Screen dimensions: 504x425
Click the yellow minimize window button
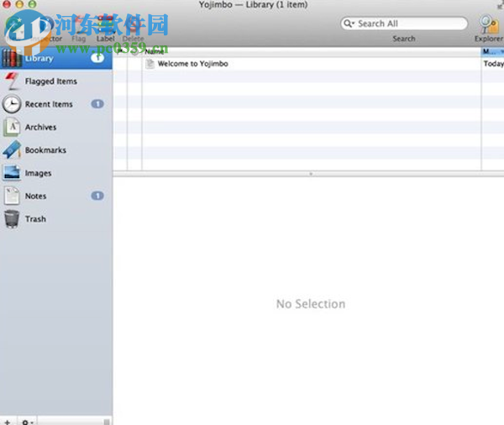(x=19, y=4)
